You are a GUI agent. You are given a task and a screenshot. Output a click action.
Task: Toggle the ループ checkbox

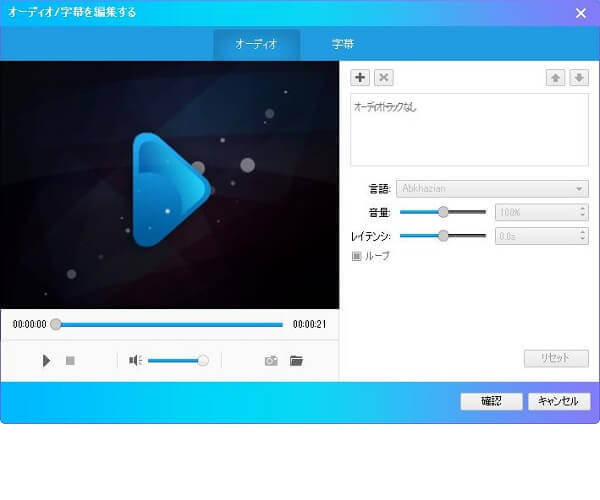[x=356, y=256]
